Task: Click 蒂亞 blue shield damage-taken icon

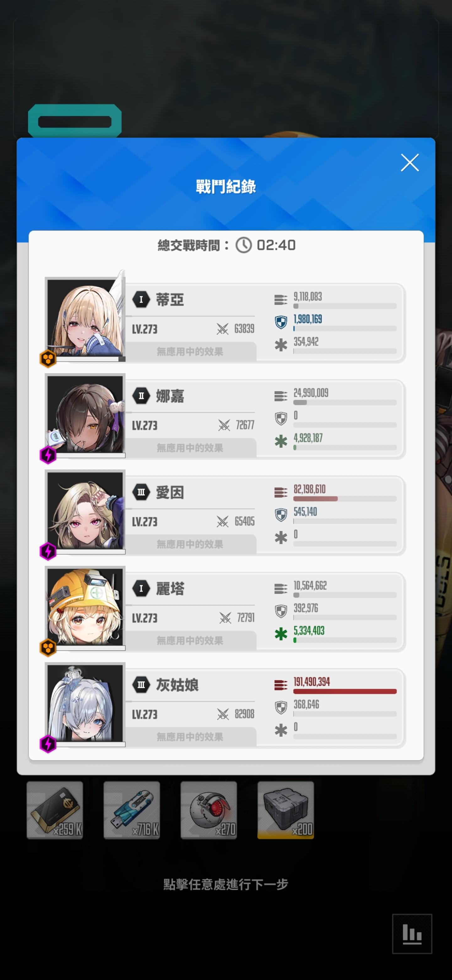Action: 281,323
